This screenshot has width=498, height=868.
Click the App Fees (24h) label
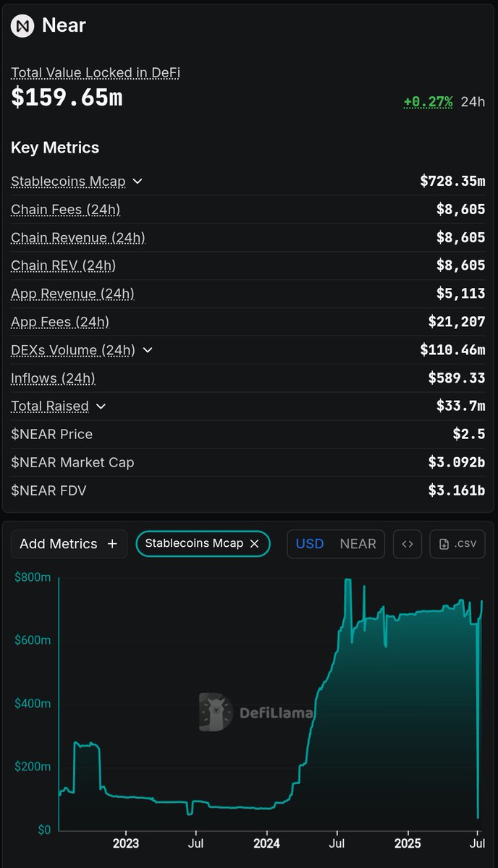point(60,322)
